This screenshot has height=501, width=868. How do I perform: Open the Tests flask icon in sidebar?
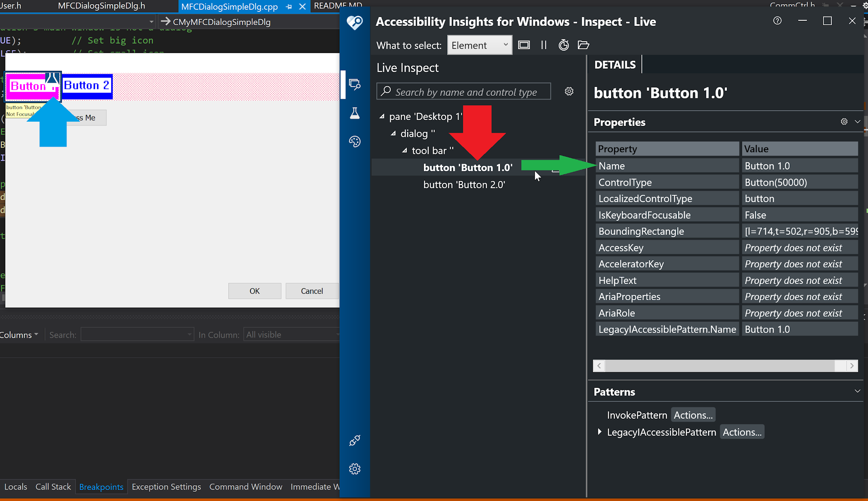coord(354,113)
